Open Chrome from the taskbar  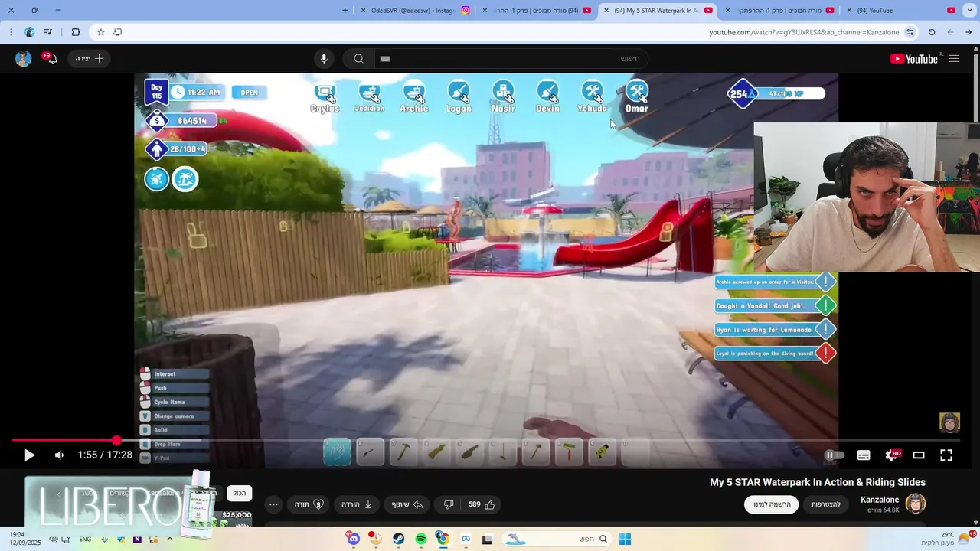pyautogui.click(x=443, y=539)
